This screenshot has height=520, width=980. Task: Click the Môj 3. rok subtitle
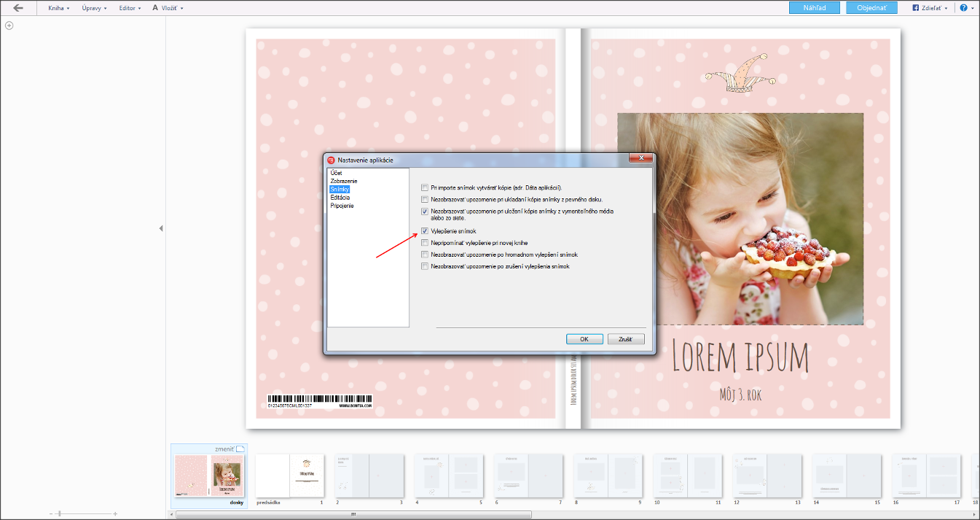[x=740, y=395]
